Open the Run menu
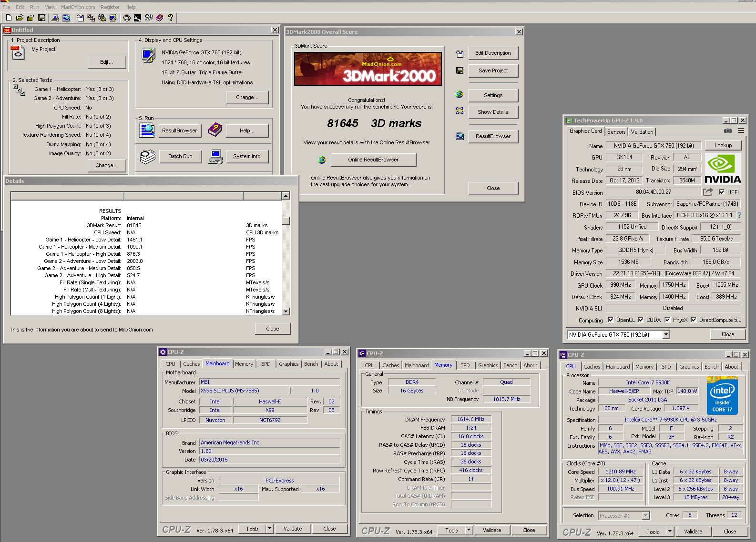Screen dimensions: 756x542 pos(35,7)
